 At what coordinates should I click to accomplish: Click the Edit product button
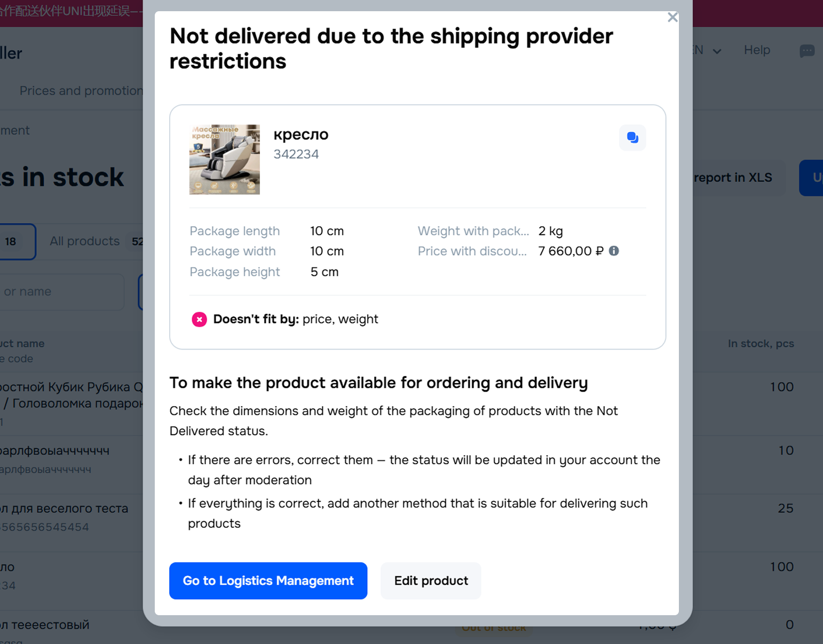click(x=431, y=581)
